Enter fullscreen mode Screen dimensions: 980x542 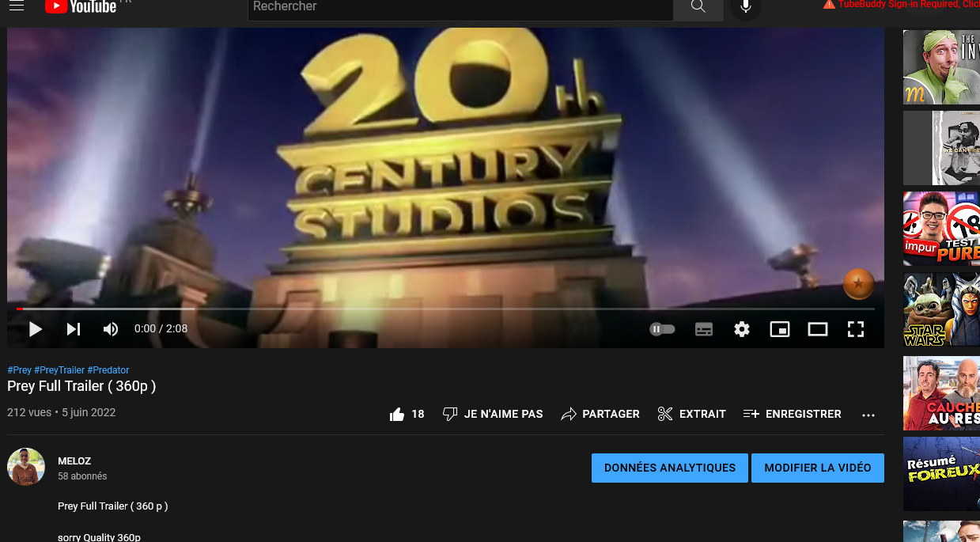tap(856, 329)
